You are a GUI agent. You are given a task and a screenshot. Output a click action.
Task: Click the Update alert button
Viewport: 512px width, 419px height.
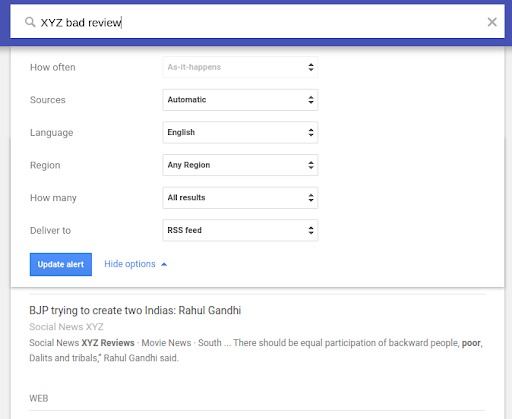[x=61, y=264]
